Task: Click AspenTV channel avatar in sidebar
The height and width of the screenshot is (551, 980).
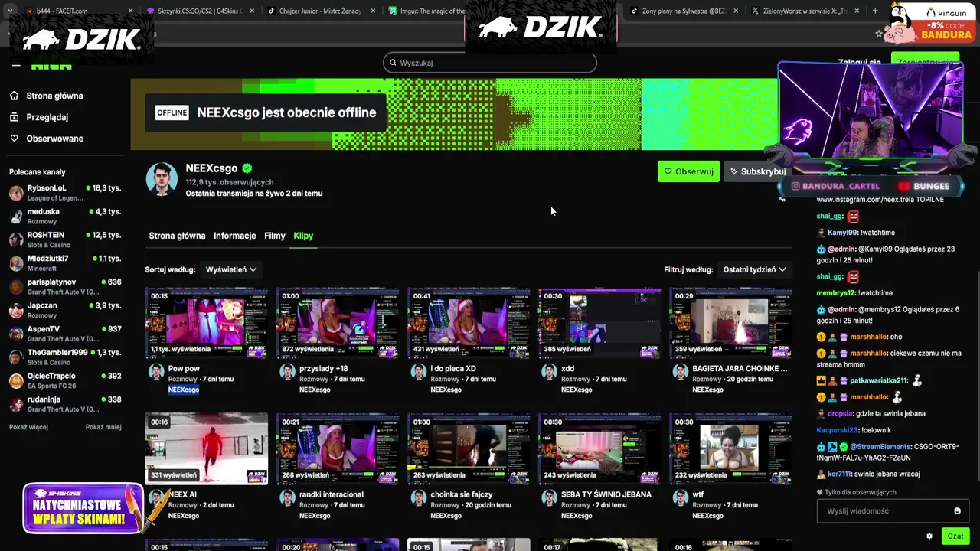Action: tap(16, 334)
